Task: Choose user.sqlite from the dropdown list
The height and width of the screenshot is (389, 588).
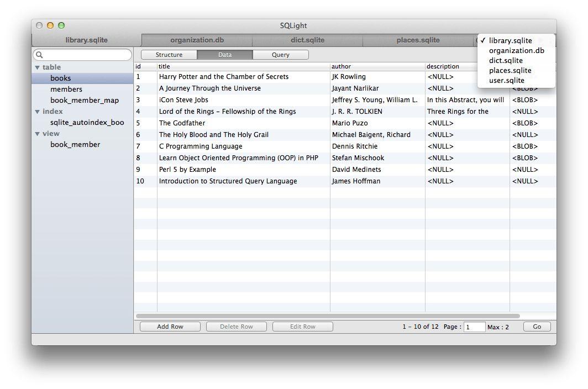Action: (506, 80)
